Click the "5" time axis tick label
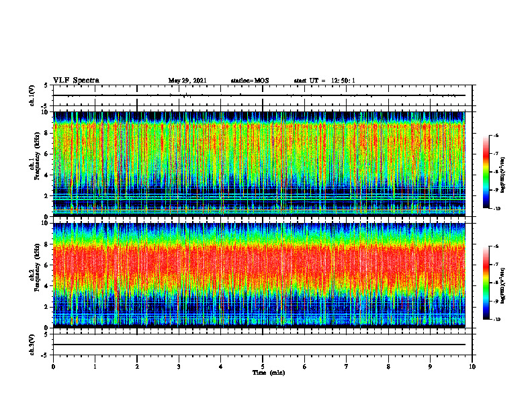The height and width of the screenshot is (411, 532). [263, 367]
